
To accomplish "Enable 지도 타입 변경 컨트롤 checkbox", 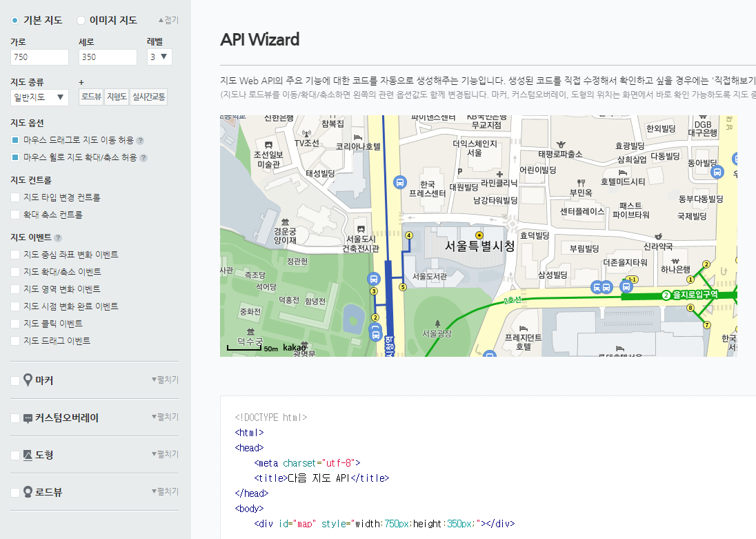I will coord(15,197).
